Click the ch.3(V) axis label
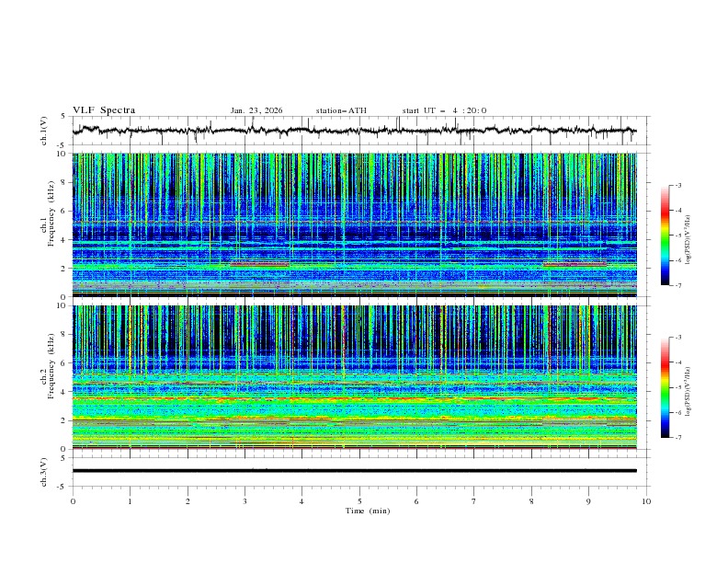728x563 pixels. pyautogui.click(x=44, y=471)
